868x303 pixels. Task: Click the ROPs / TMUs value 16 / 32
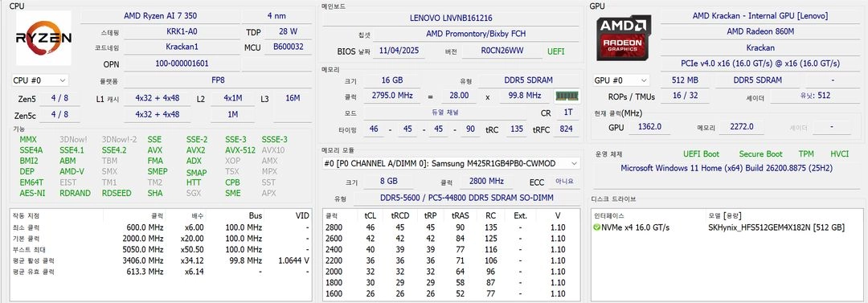point(685,96)
